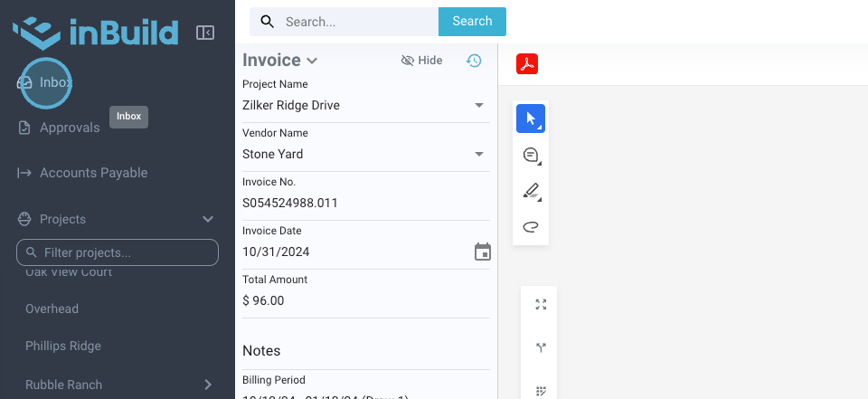Click the Filter projects input field
This screenshot has width=868, height=399.
(118, 252)
